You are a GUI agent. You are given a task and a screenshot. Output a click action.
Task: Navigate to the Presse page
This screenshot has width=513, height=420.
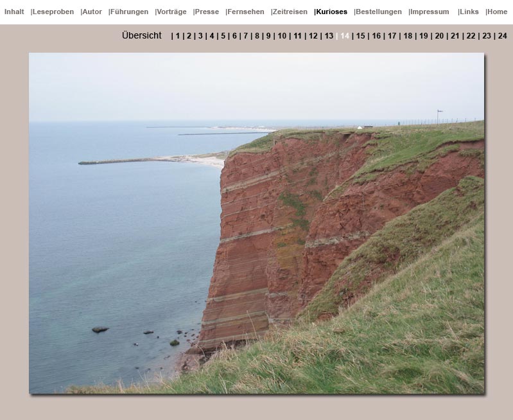207,12
